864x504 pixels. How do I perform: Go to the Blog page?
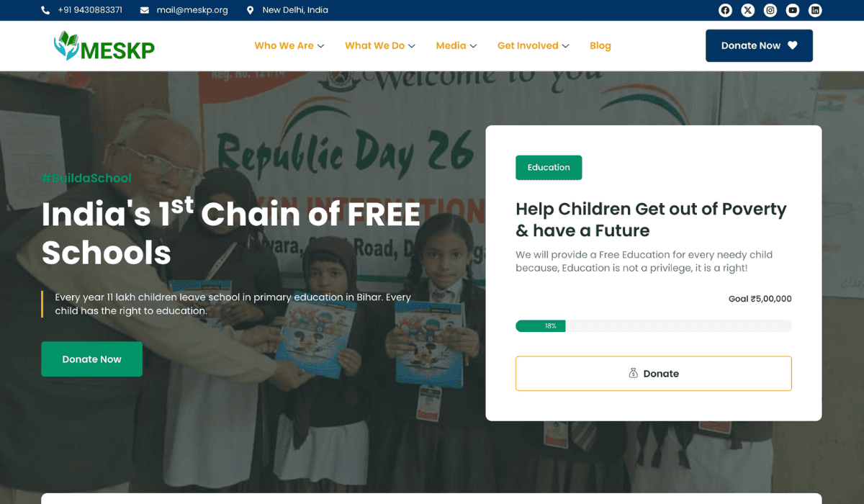600,45
